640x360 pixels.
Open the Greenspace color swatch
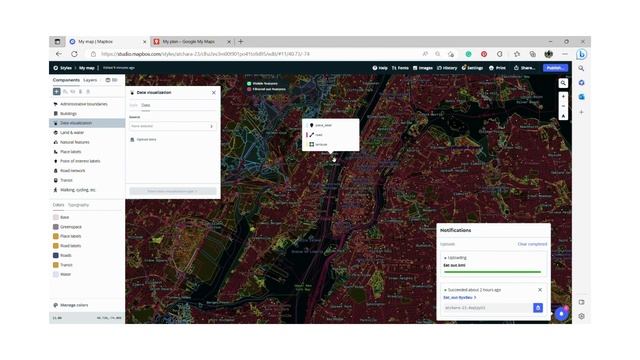56,227
